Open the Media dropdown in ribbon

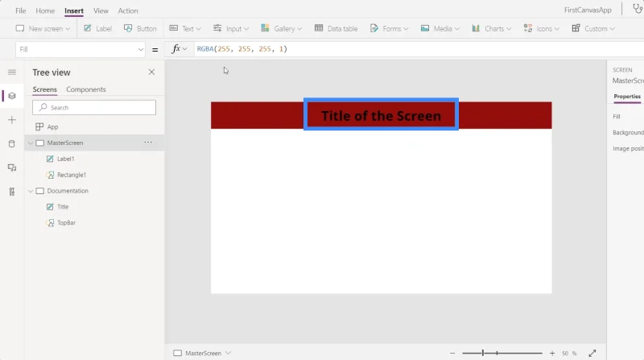tap(440, 28)
